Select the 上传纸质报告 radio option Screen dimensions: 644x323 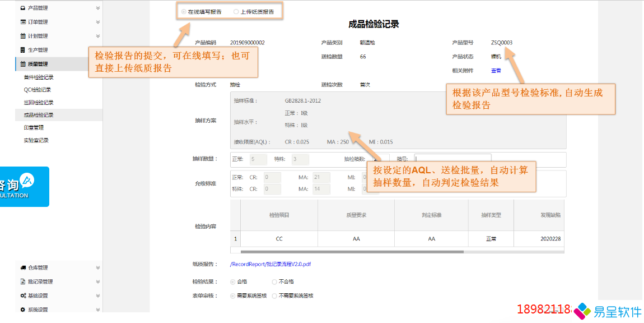tap(236, 12)
